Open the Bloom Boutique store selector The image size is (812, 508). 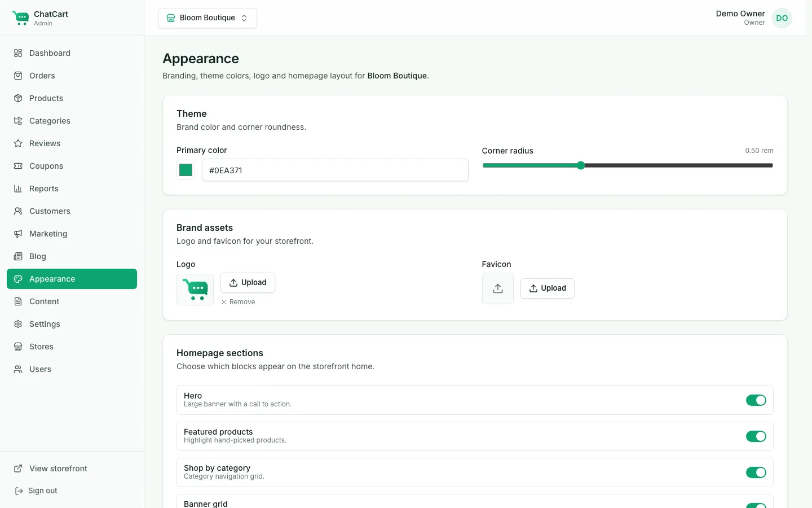point(208,18)
